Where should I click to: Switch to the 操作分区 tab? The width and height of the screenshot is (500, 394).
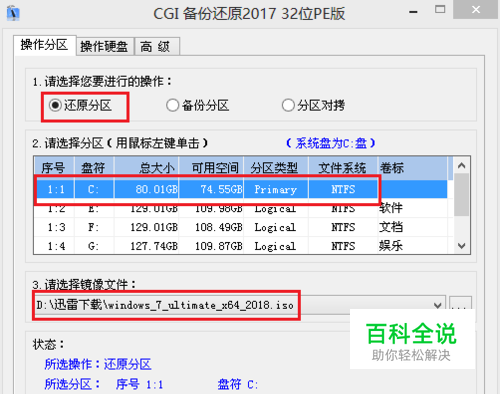click(x=45, y=45)
